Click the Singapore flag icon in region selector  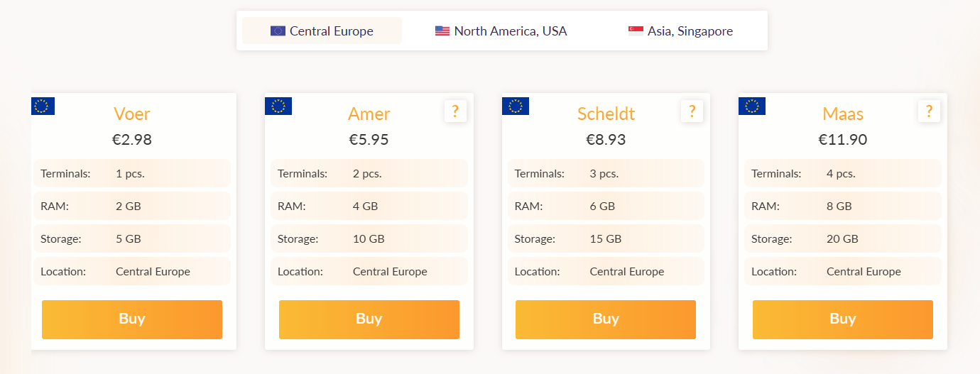(x=636, y=31)
